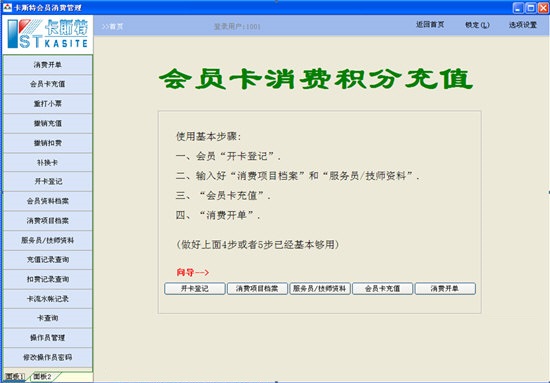Minimize the application window

[518, 8]
